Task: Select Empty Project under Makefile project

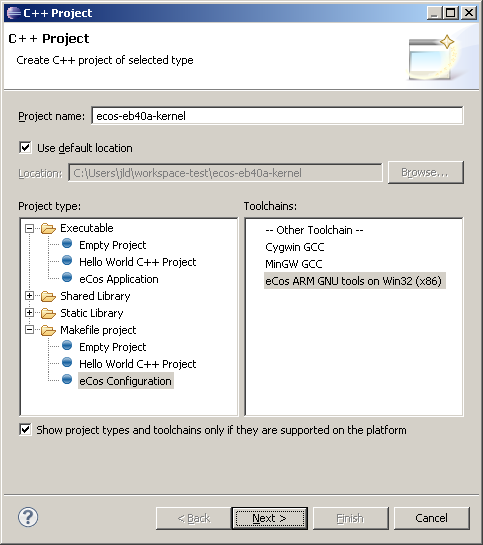Action: pyautogui.click(x=113, y=347)
